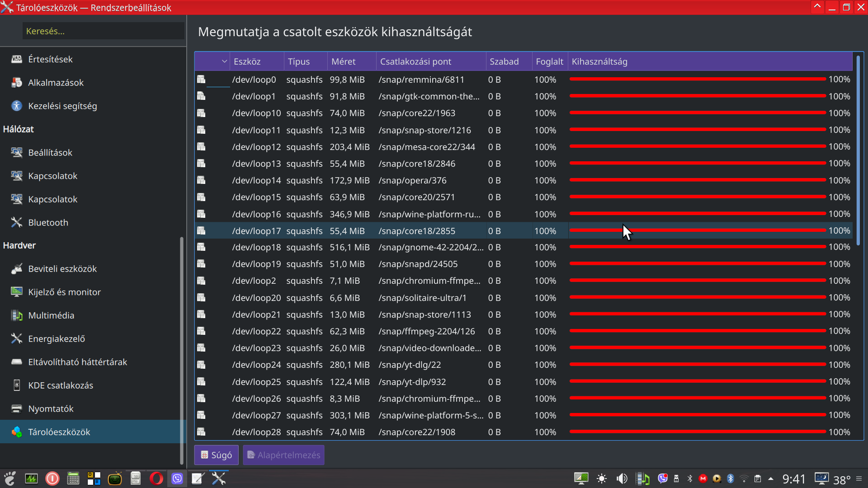This screenshot has width=868, height=488.
Task: Click usage bar of /dev/loop12 row
Action: [698, 146]
